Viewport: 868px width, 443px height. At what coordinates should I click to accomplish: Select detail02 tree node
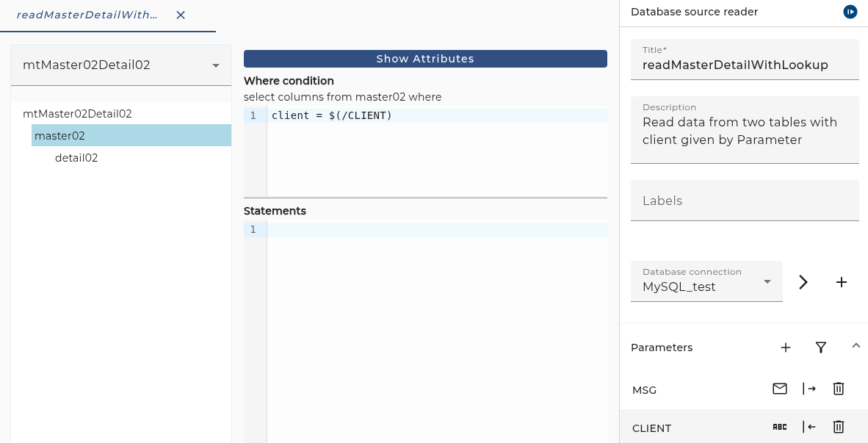click(x=76, y=158)
